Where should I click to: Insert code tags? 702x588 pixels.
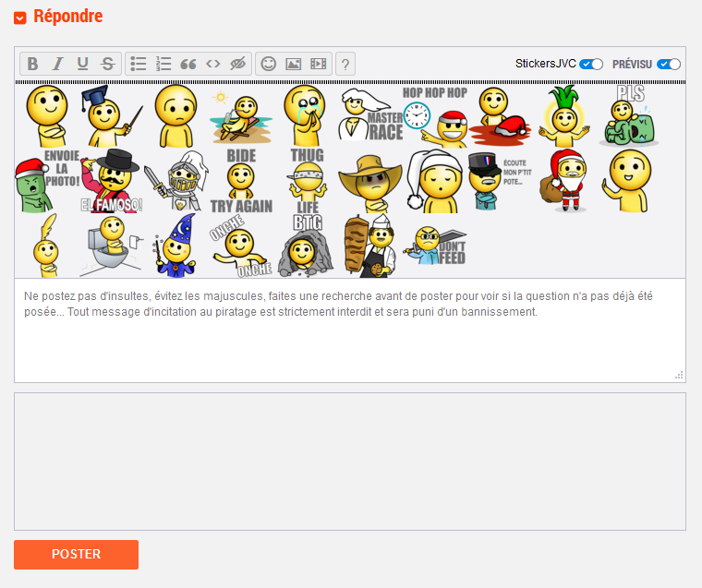(213, 64)
